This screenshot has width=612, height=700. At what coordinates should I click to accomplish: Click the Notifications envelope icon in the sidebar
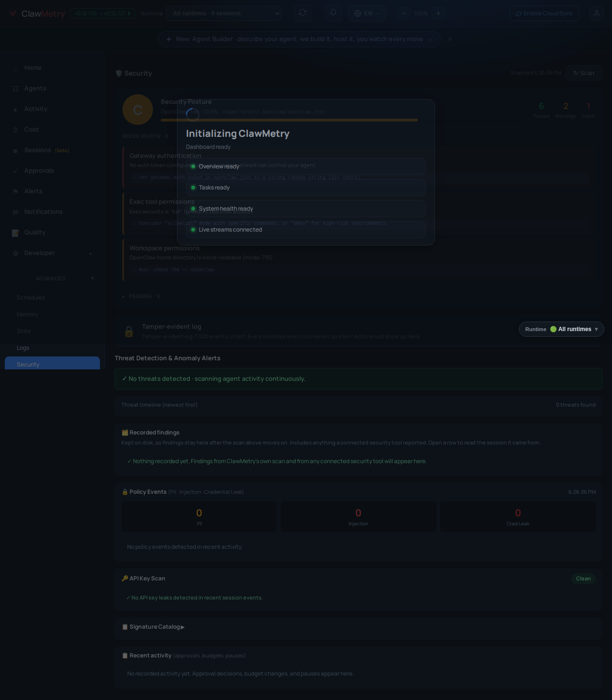15,212
